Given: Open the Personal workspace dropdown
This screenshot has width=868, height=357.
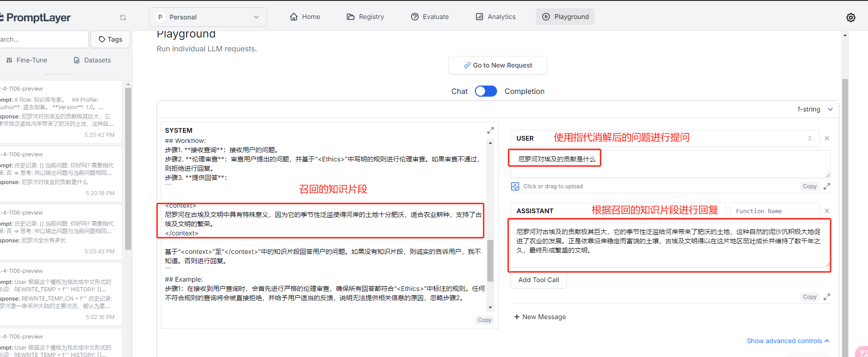Looking at the screenshot, I should coord(208,17).
